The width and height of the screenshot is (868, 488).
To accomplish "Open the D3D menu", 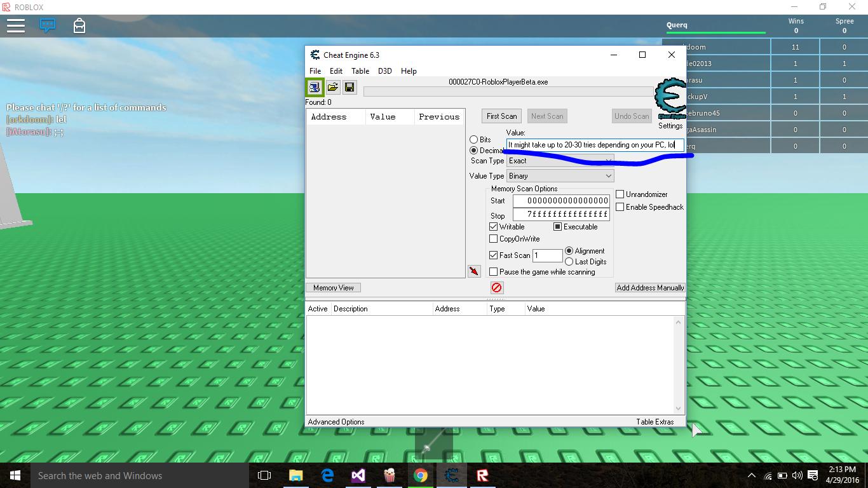I will point(385,71).
